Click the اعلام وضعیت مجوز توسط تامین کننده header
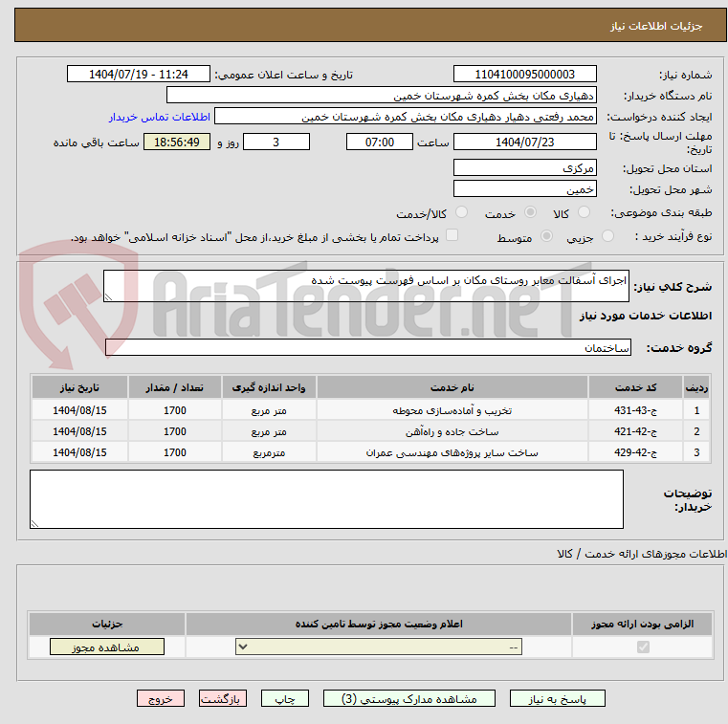The image size is (728, 724). pyautogui.click(x=379, y=625)
